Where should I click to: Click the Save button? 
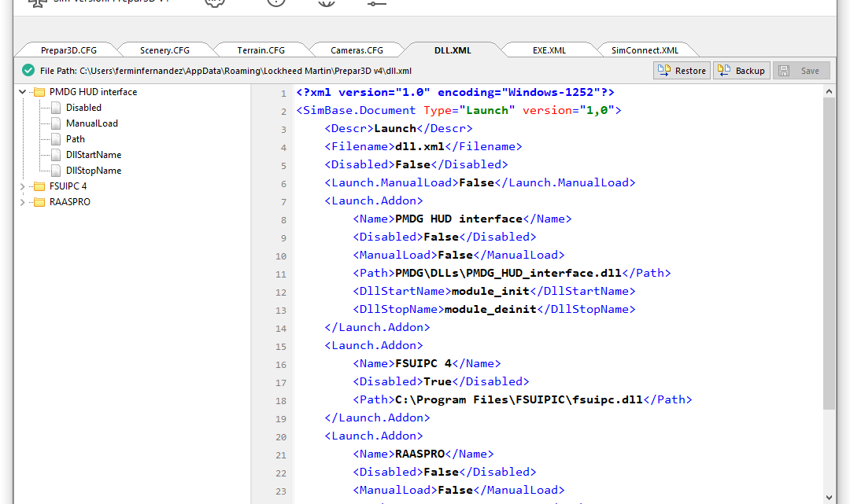pos(801,71)
